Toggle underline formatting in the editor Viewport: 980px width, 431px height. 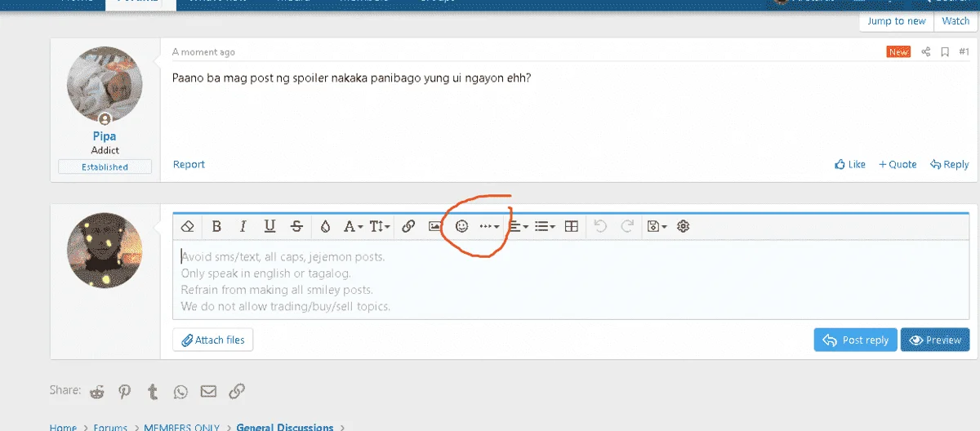click(269, 226)
